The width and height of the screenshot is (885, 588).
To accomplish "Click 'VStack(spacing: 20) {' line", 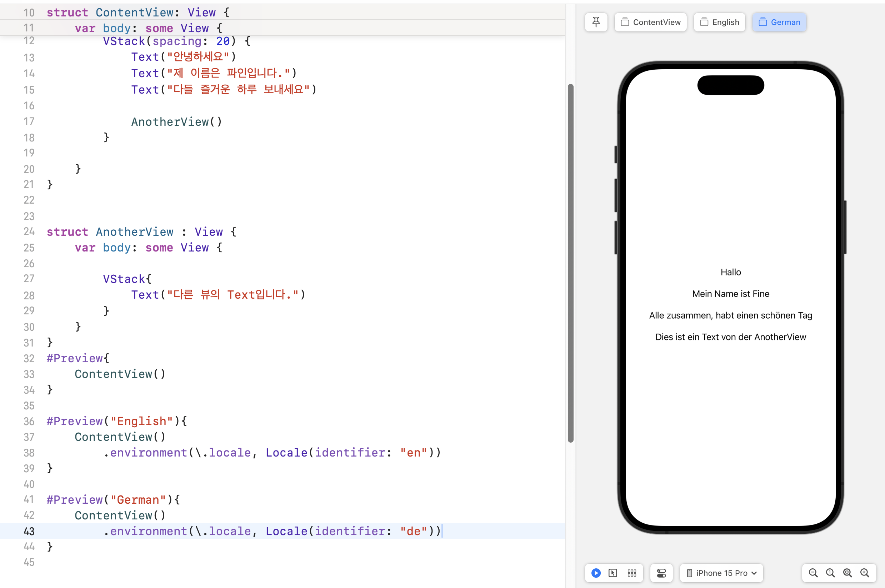I will 176,41.
